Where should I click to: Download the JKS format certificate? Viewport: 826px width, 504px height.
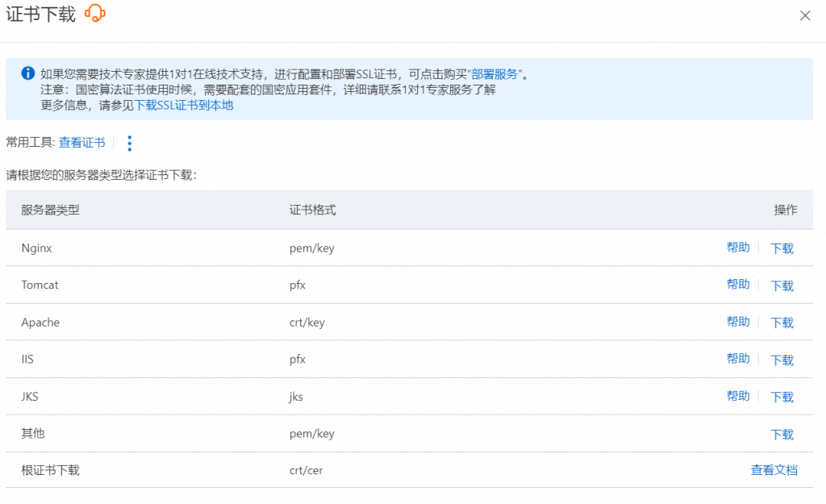(782, 397)
